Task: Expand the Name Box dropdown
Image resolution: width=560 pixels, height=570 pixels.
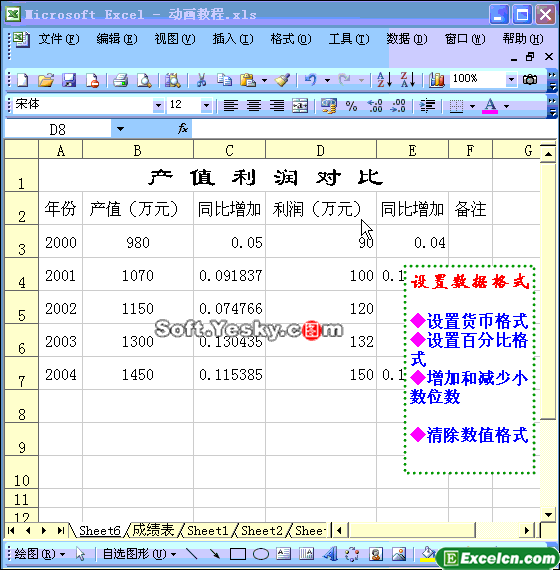Action: pyautogui.click(x=120, y=129)
